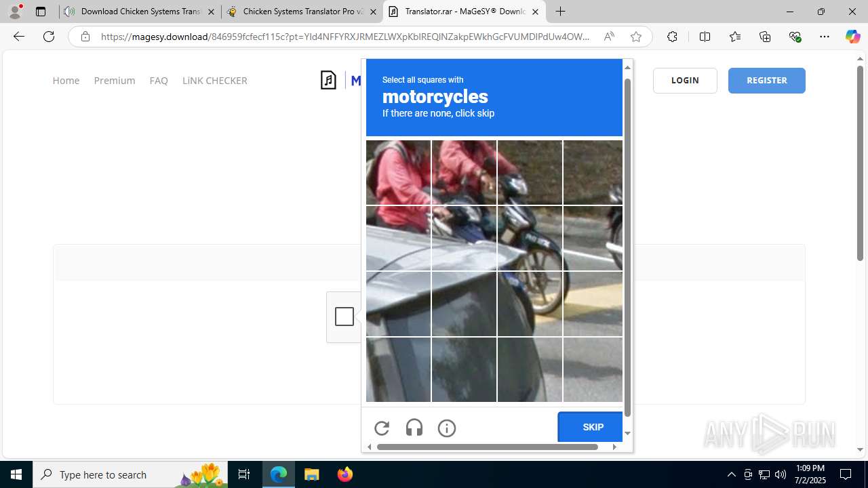Open tab actions menu
Image resolution: width=868 pixels, height=488 pixels.
pos(41,12)
